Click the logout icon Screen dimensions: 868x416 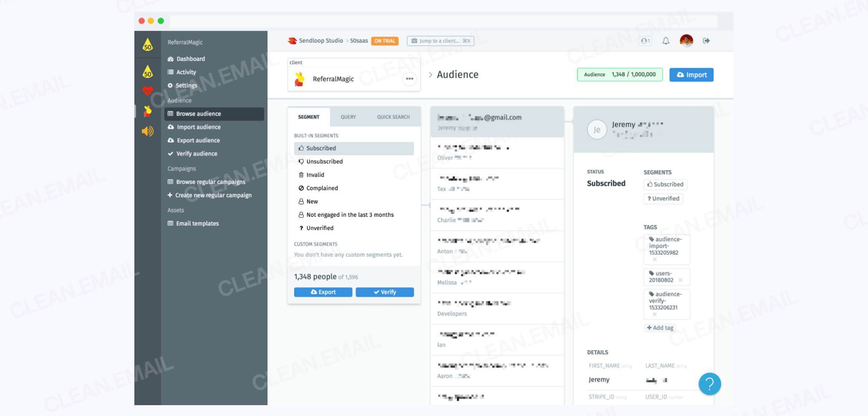tap(707, 41)
